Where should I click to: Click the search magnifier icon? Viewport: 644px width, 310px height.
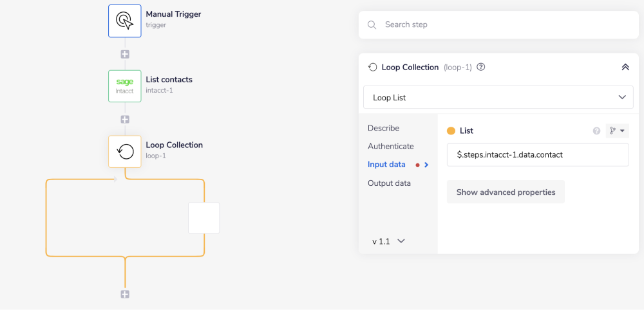(x=372, y=25)
